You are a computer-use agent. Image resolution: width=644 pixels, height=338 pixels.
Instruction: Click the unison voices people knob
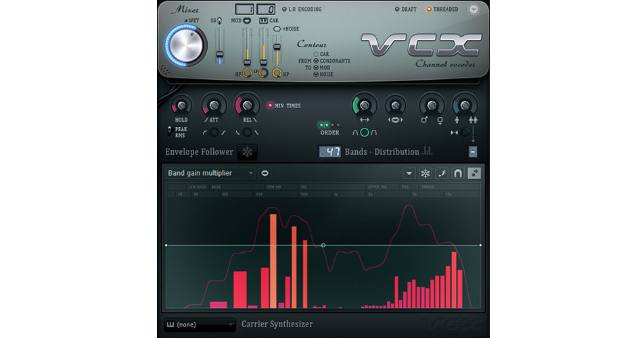coord(465,105)
